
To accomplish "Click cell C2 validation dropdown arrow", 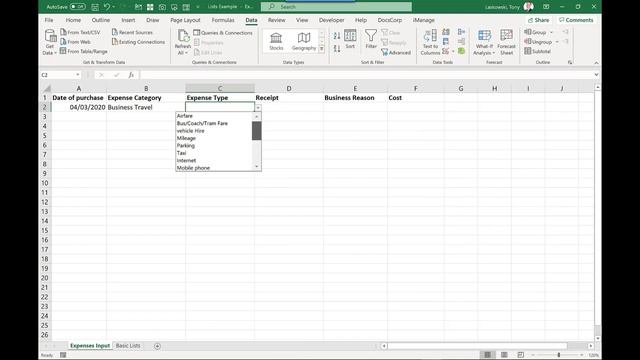I will [258, 107].
